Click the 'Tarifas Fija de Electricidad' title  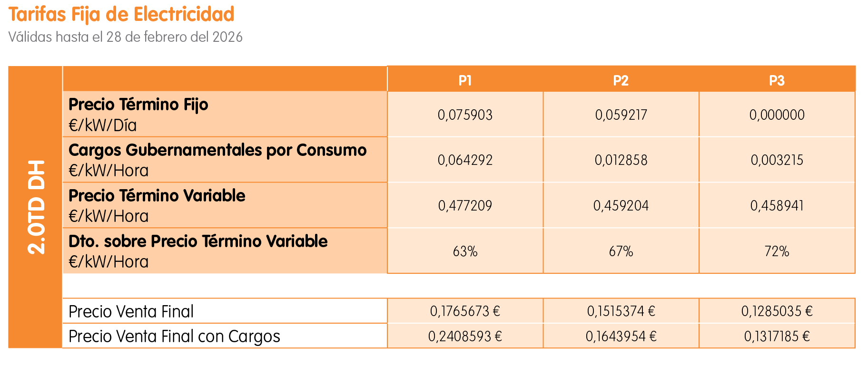[121, 15]
